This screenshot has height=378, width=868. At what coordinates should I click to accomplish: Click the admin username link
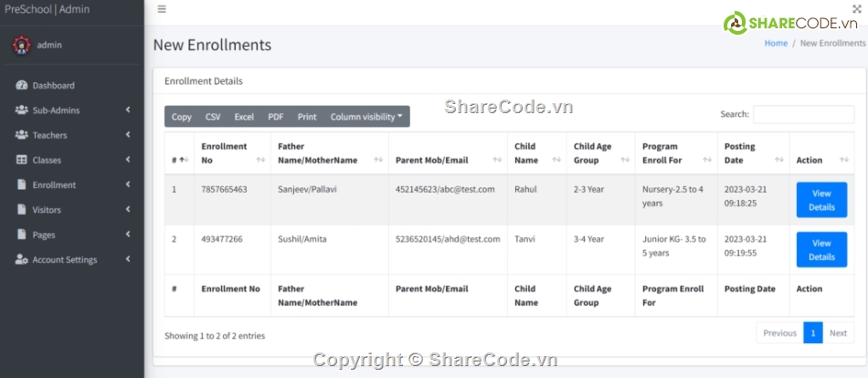(x=49, y=45)
